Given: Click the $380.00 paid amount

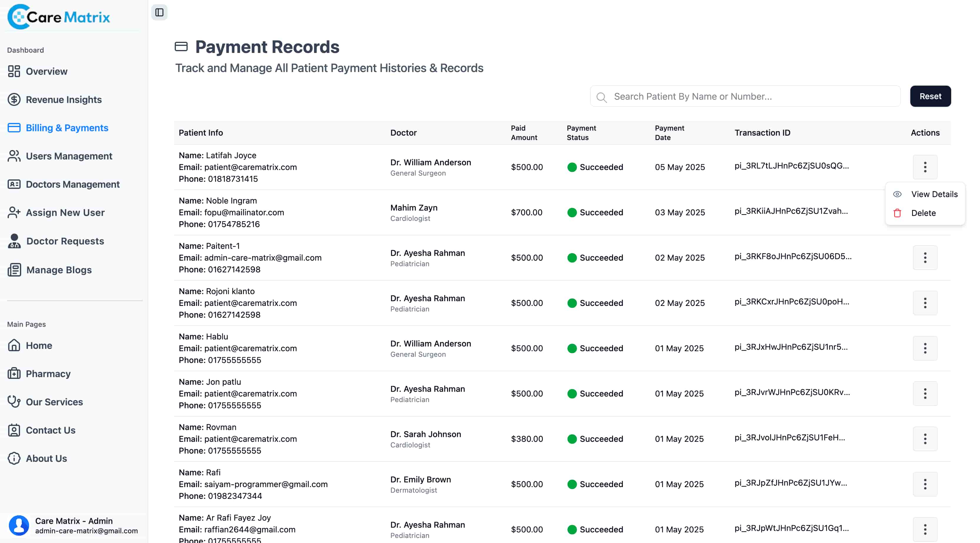Looking at the screenshot, I should (x=527, y=439).
